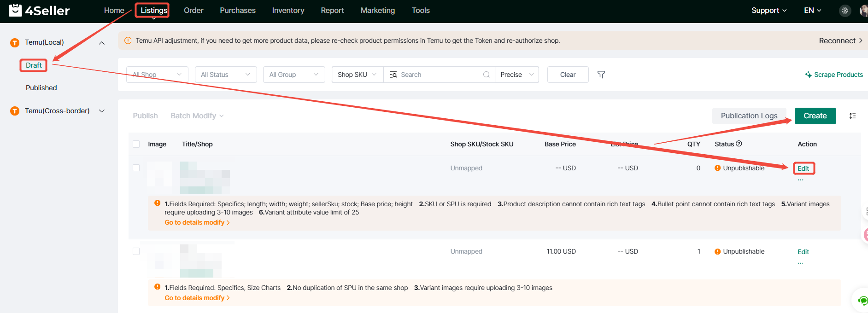Click the Temu(Local) orange platform icon
The image size is (868, 313).
[x=15, y=43]
